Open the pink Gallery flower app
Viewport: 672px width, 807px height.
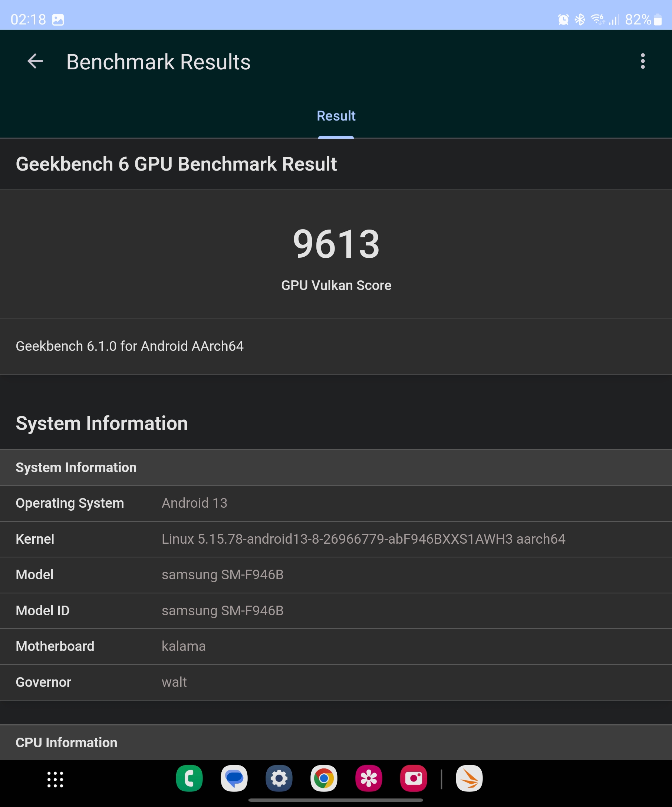click(x=369, y=778)
